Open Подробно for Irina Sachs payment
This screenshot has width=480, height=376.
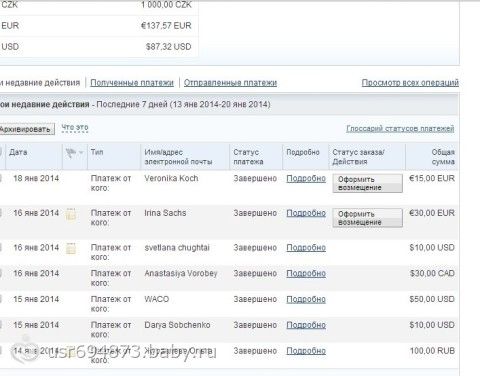point(306,213)
